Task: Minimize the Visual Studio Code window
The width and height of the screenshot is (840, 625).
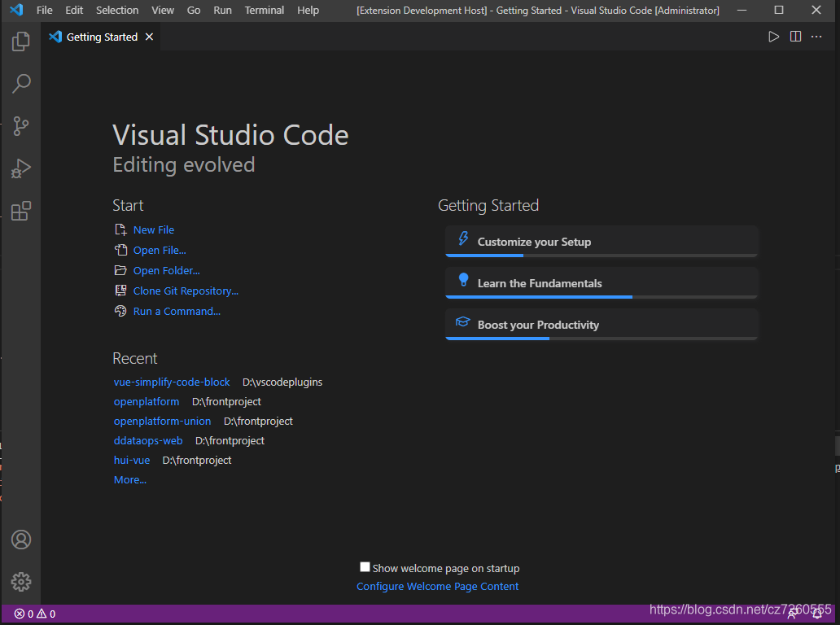Action: pyautogui.click(x=742, y=11)
